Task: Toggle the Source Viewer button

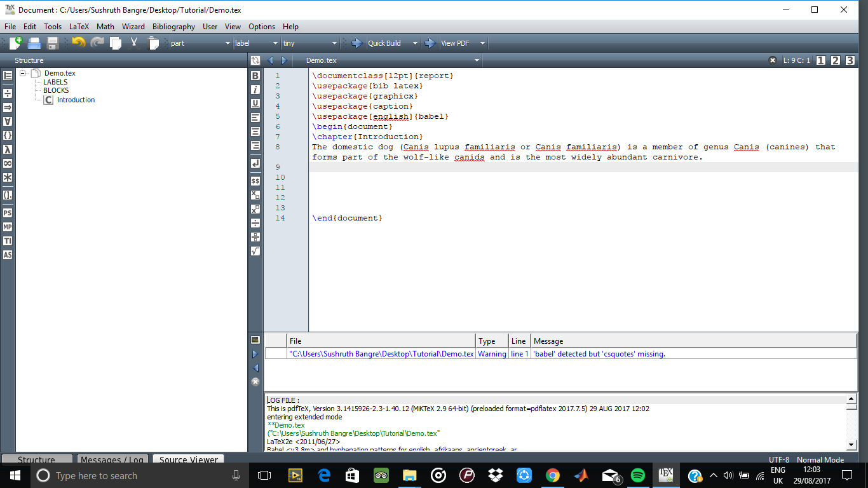Action: pos(189,459)
